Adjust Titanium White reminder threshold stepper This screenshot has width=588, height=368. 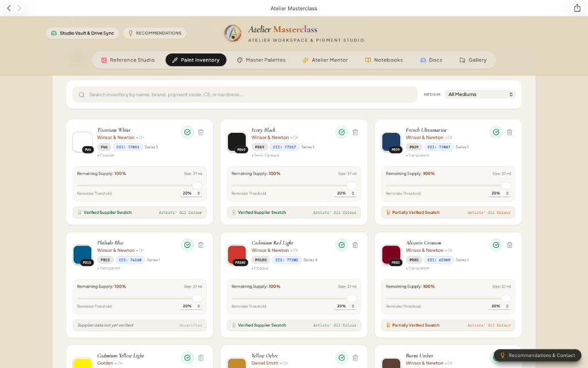click(x=191, y=193)
